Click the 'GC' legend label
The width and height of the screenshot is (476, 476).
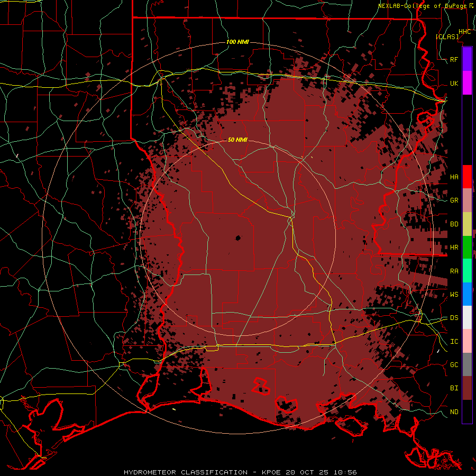(454, 365)
